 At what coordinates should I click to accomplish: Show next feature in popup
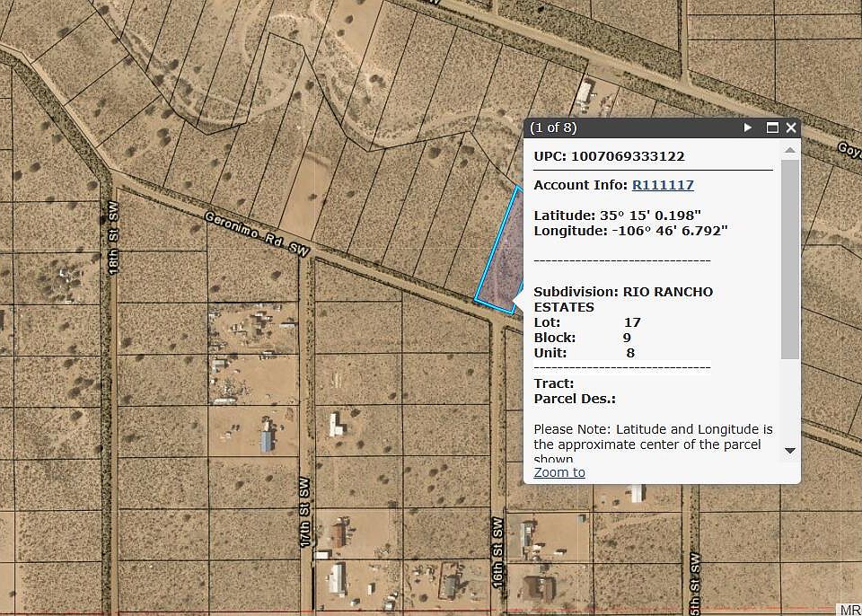(x=747, y=128)
